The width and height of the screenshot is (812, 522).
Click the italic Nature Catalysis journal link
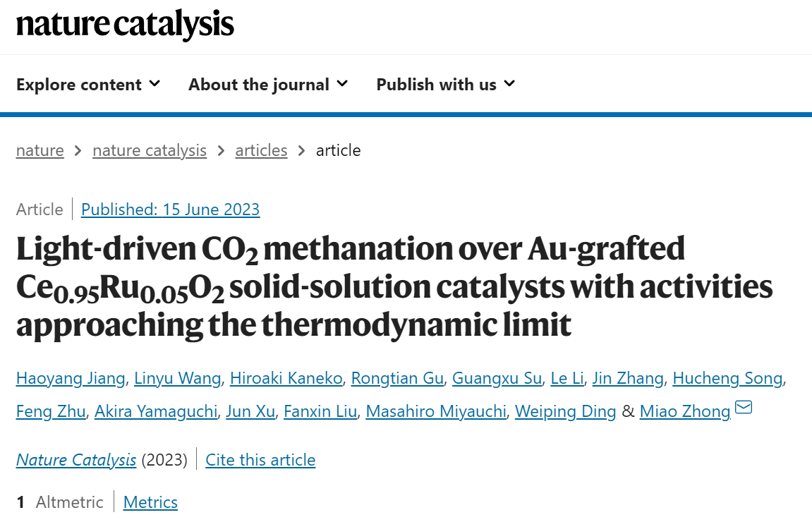(76, 460)
